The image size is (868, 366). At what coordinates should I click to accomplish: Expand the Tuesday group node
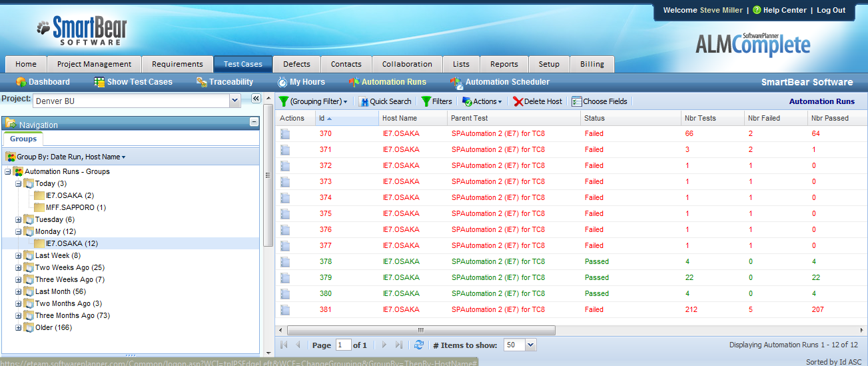point(19,219)
